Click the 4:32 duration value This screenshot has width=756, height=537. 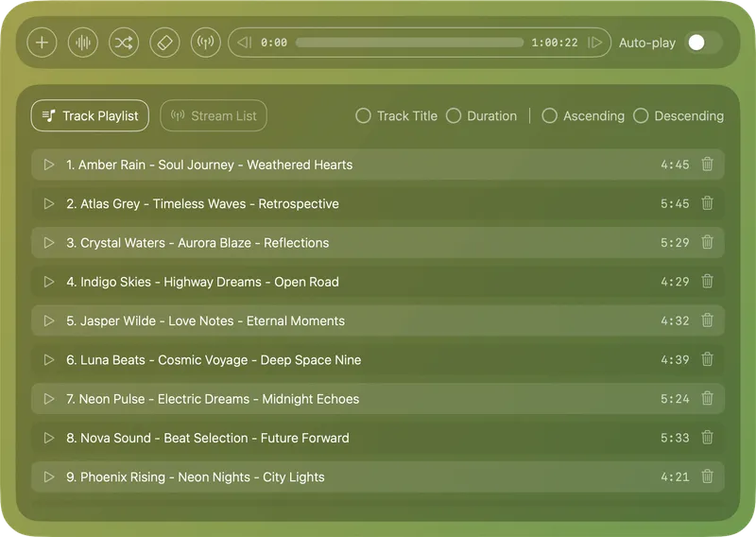675,320
